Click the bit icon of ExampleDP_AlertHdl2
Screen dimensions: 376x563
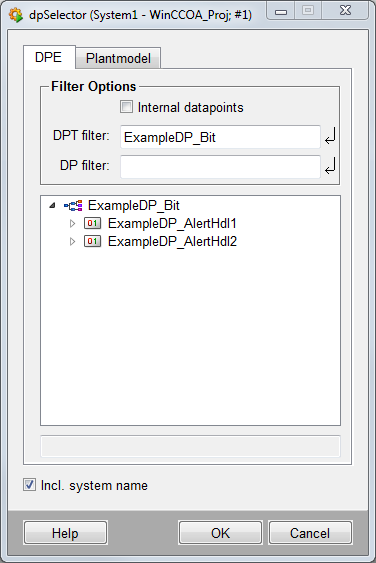coord(92,241)
